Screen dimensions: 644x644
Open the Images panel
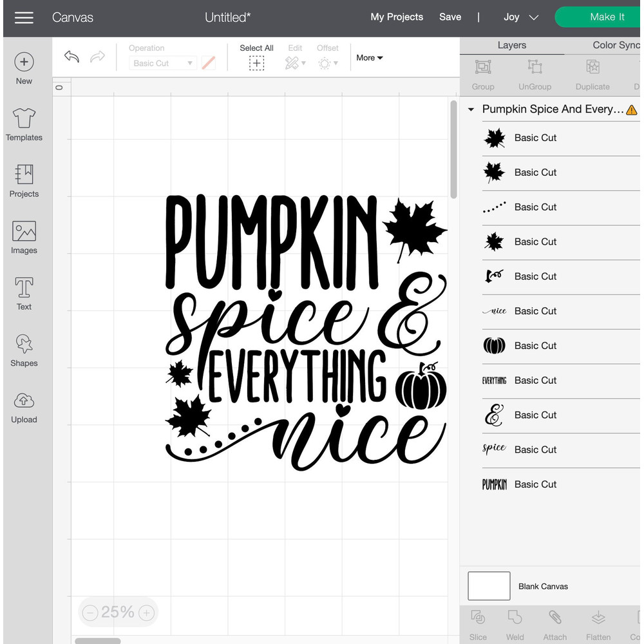point(24,237)
